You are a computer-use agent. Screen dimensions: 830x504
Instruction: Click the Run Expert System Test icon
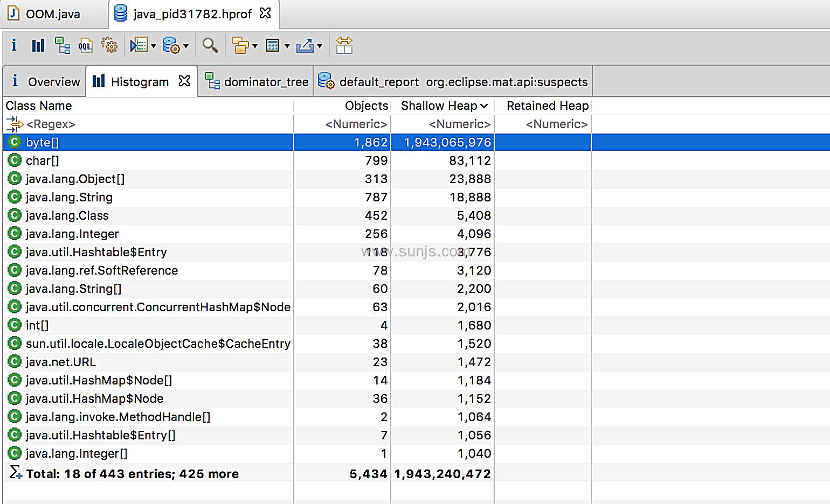(139, 45)
